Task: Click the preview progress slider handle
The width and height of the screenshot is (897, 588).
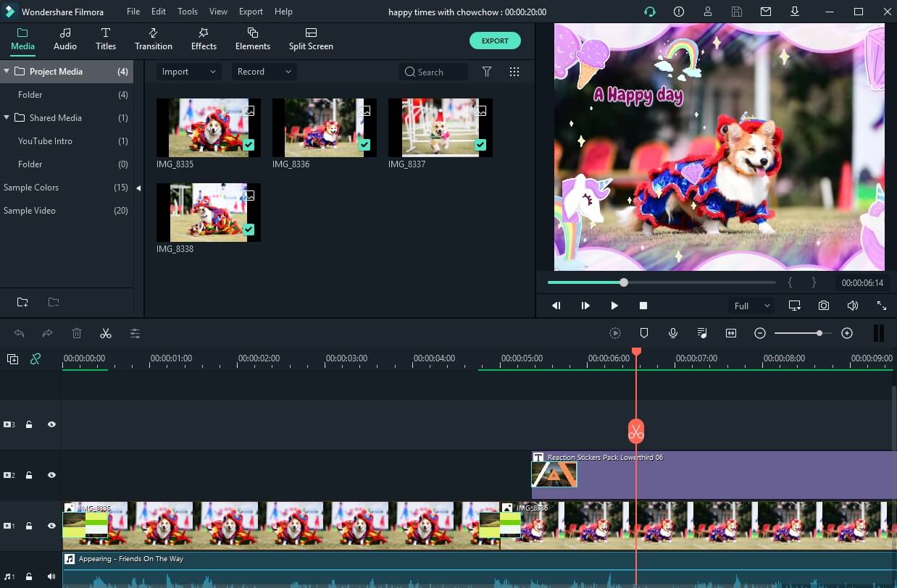Action: 624,282
